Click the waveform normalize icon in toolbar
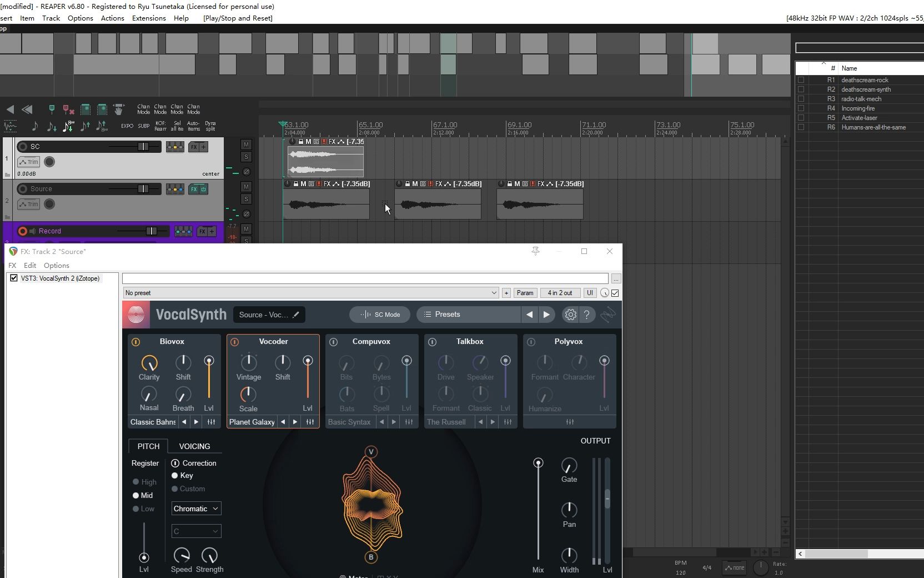The height and width of the screenshot is (578, 924). pos(10,126)
